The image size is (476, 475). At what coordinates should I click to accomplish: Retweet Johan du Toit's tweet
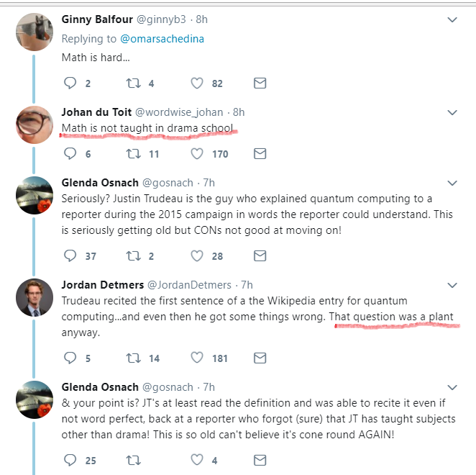pyautogui.click(x=132, y=153)
